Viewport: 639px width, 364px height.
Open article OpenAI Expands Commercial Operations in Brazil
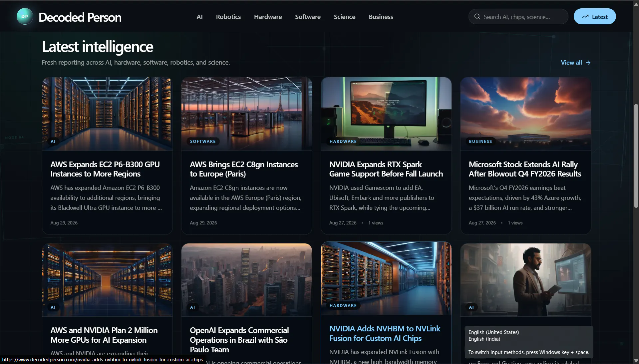tap(239, 340)
